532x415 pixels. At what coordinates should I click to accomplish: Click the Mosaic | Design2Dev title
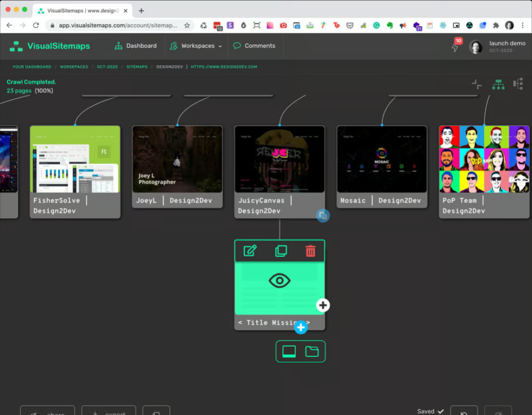point(380,200)
